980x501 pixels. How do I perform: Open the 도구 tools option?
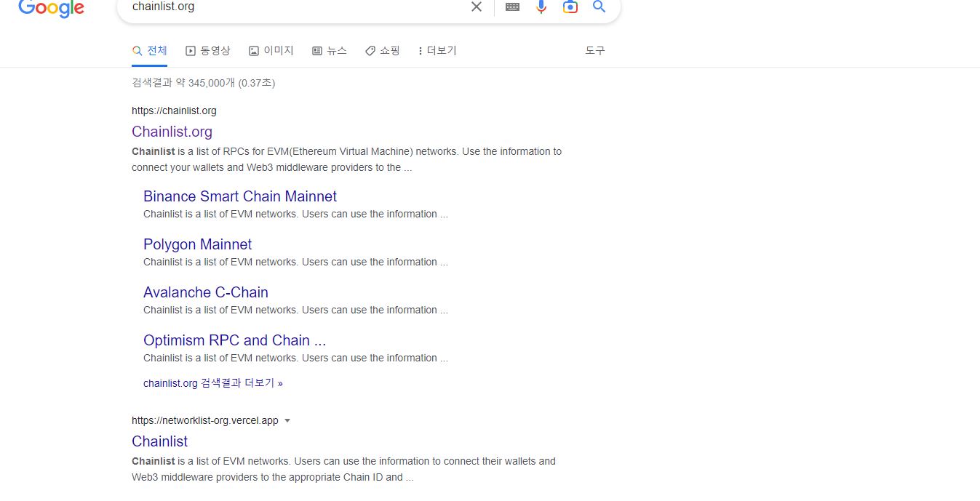point(595,51)
